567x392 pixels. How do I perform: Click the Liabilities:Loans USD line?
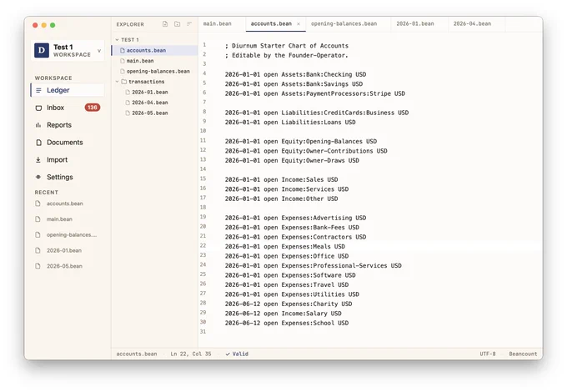pyautogui.click(x=290, y=123)
